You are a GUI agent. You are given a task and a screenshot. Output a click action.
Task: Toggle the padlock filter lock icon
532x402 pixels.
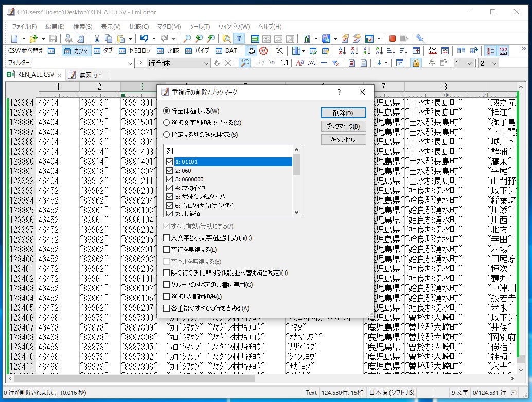pyautogui.click(x=416, y=63)
